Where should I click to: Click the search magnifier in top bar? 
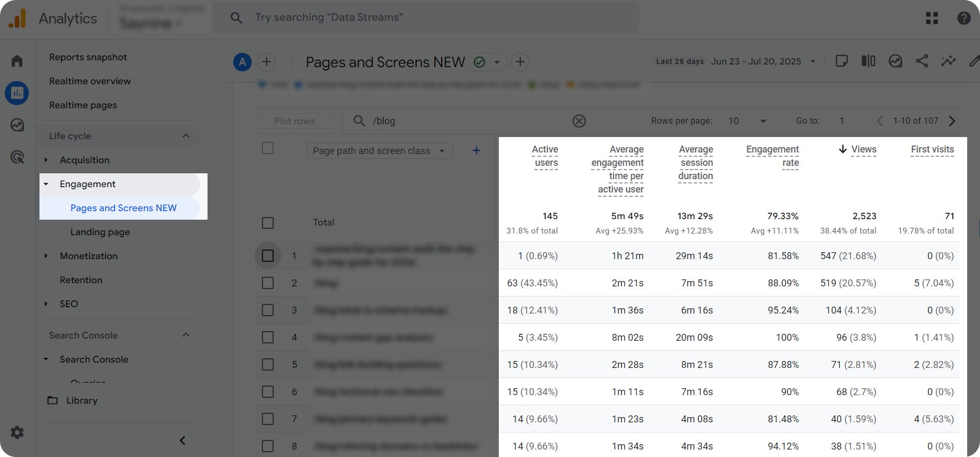236,18
